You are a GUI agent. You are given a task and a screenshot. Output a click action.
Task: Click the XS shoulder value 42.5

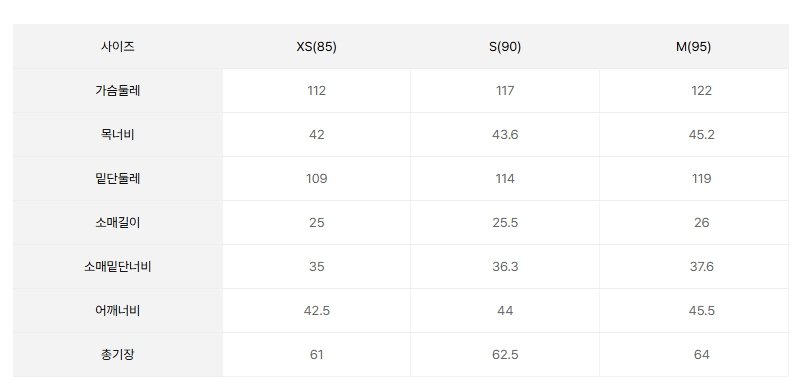click(316, 311)
